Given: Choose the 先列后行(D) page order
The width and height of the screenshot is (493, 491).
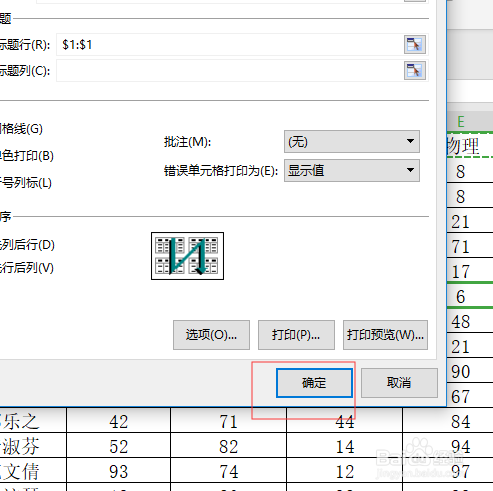Looking at the screenshot, I should click(x=27, y=245).
